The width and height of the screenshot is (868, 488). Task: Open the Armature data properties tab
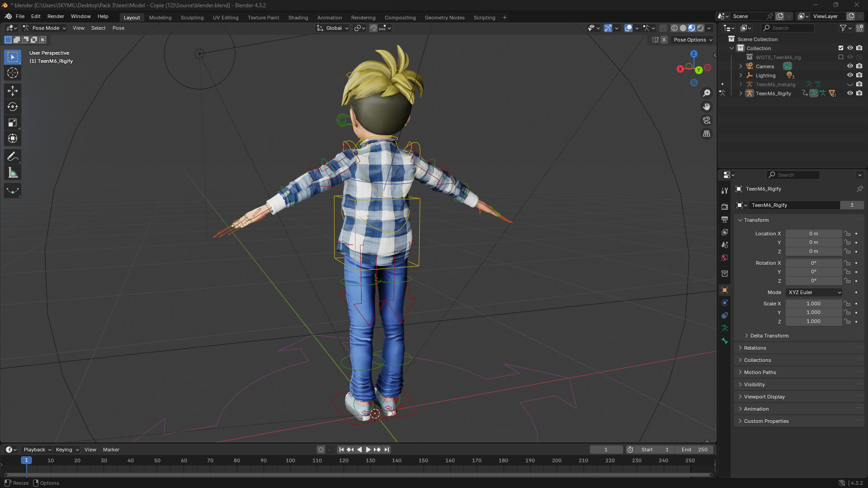point(725,328)
